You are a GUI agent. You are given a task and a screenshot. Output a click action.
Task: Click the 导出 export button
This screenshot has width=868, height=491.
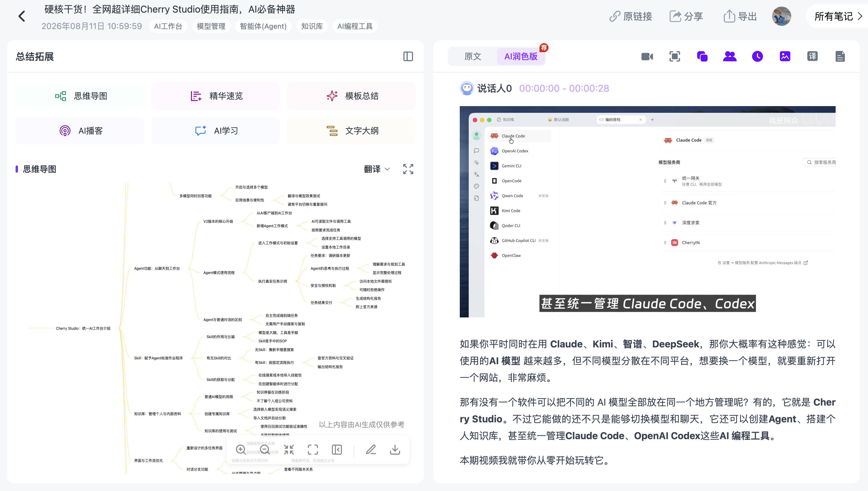click(740, 16)
